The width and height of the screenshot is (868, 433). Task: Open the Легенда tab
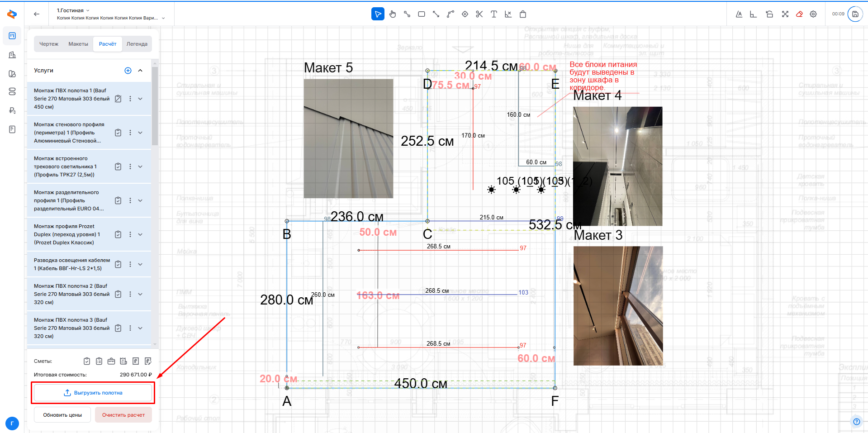point(137,44)
